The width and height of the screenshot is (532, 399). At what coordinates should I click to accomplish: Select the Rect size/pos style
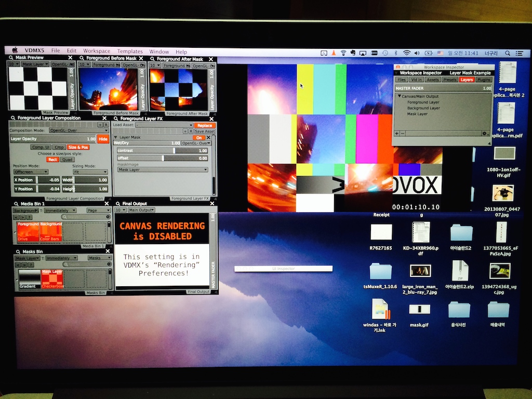[52, 159]
